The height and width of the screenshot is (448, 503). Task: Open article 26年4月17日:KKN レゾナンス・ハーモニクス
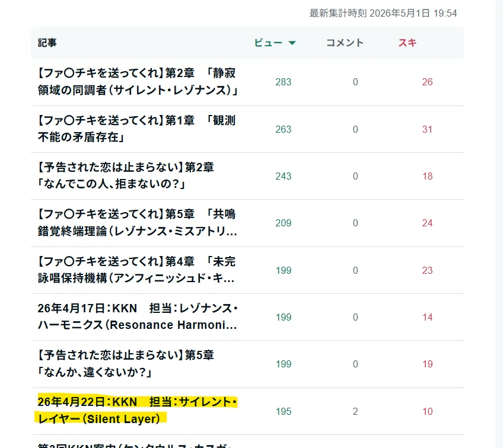tap(138, 316)
